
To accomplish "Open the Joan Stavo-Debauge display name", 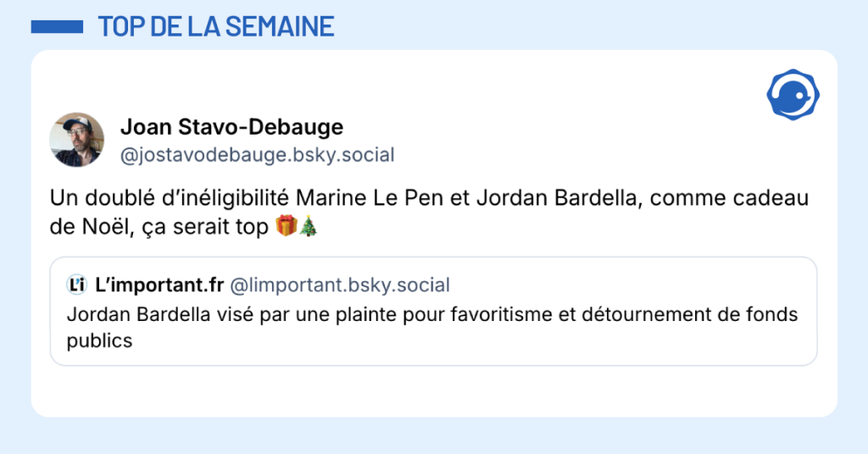I will [231, 128].
